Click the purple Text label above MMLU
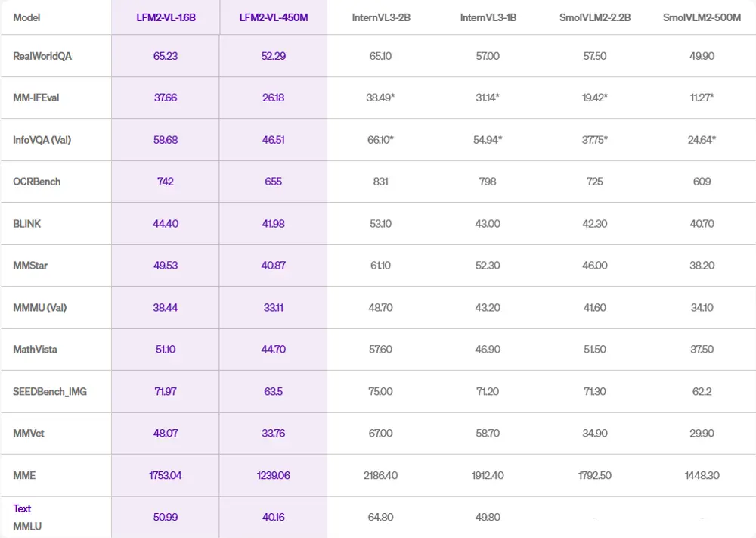This screenshot has width=756, height=538. point(22,508)
